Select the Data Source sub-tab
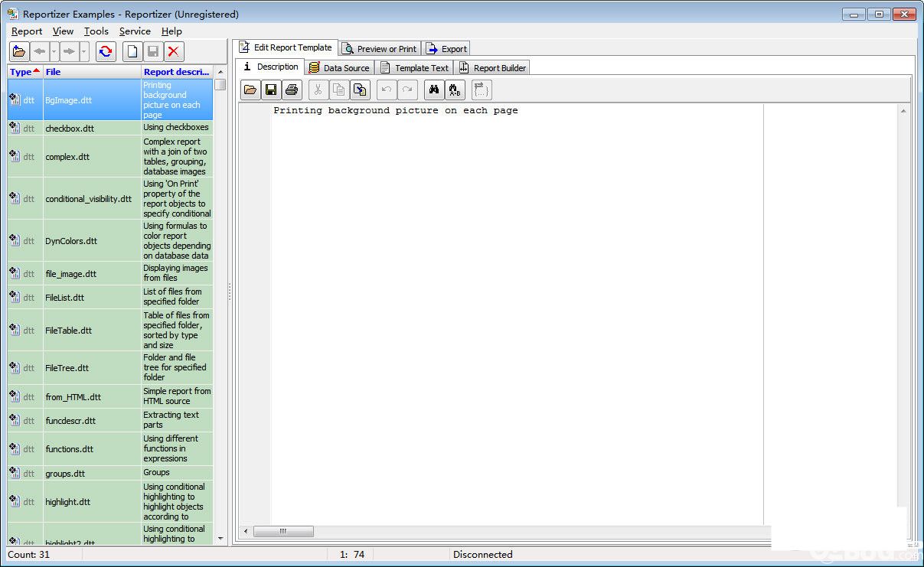 click(339, 68)
